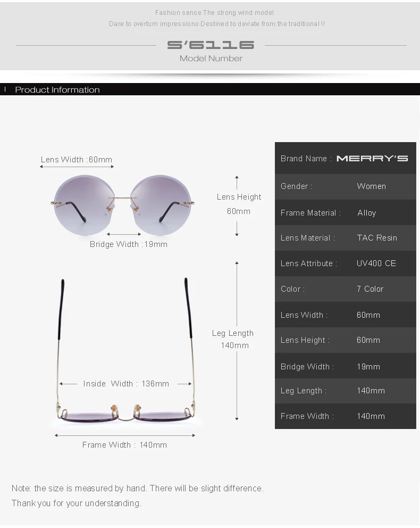Click the 'Gender :' table label
Viewport: 420px width, 528px height.
click(x=296, y=186)
